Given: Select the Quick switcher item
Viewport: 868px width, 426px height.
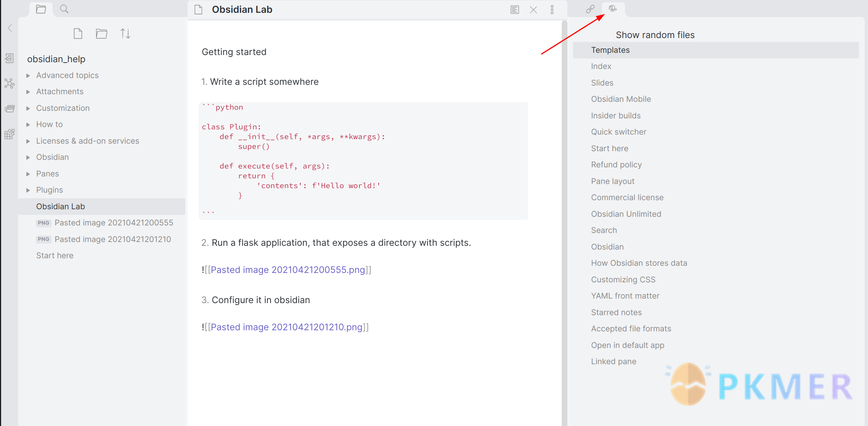Looking at the screenshot, I should [618, 131].
